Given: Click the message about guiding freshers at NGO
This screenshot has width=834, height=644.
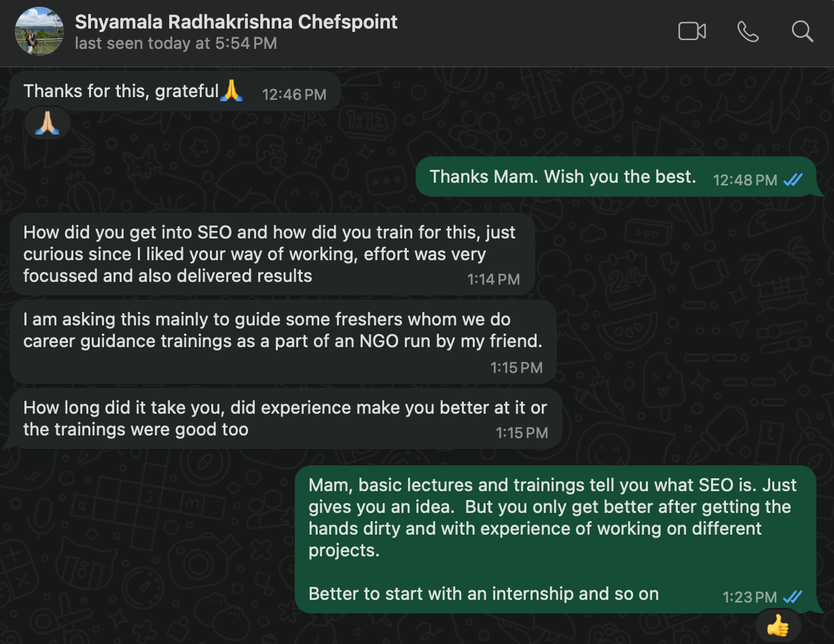Looking at the screenshot, I should (x=283, y=330).
